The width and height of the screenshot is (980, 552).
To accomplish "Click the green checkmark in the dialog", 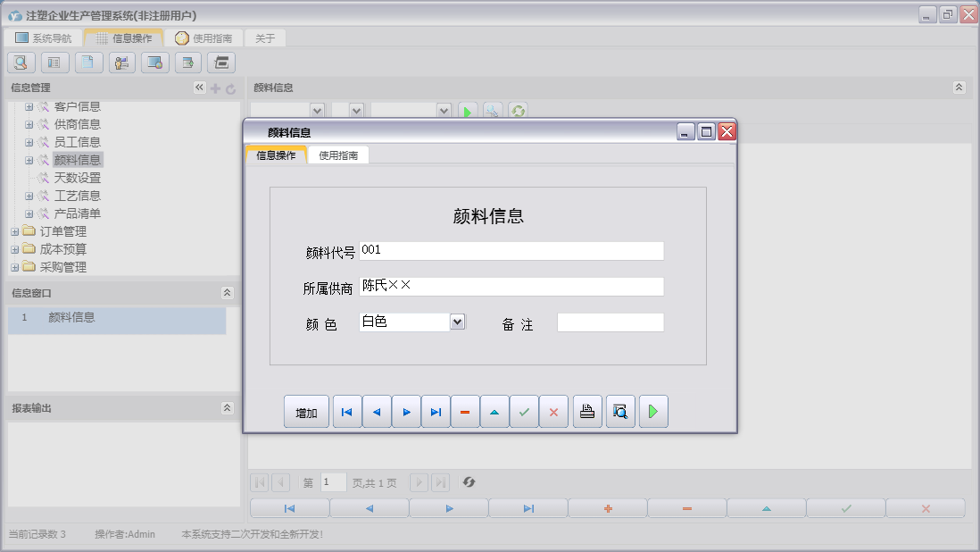I will tap(524, 412).
